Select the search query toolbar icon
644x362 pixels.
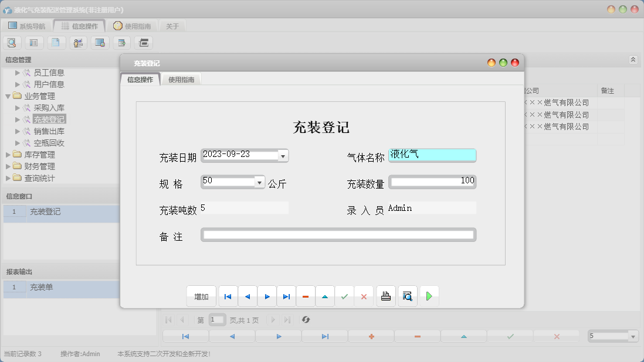pyautogui.click(x=12, y=42)
